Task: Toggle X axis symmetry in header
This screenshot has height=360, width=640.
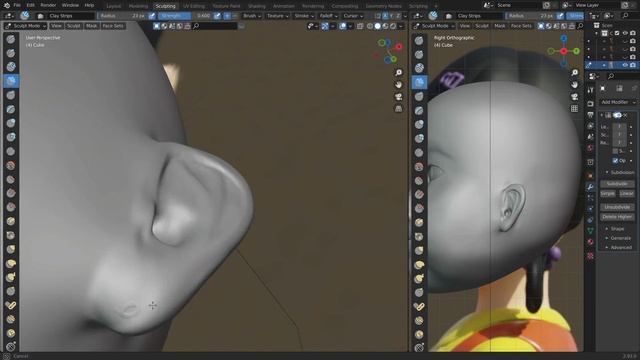Action: pos(385,16)
